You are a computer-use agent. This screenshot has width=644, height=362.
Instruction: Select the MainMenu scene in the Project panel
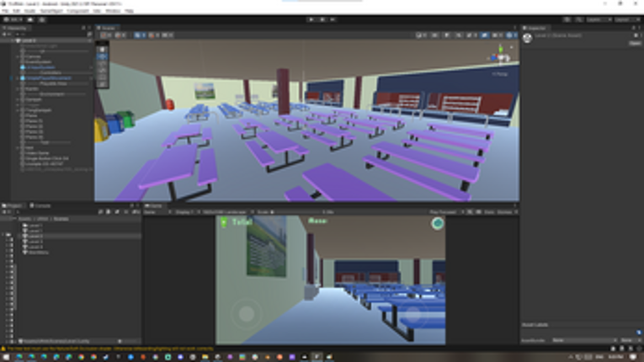pos(38,253)
